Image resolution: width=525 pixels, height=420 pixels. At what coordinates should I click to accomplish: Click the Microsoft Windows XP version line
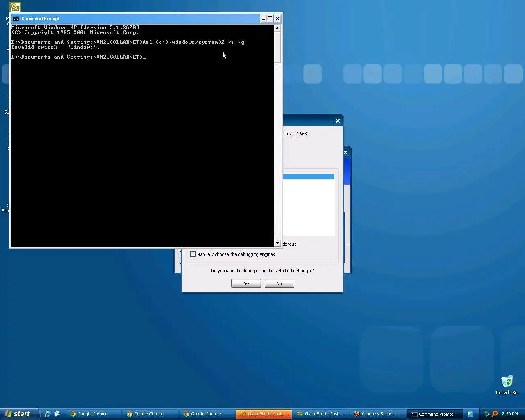[75, 27]
